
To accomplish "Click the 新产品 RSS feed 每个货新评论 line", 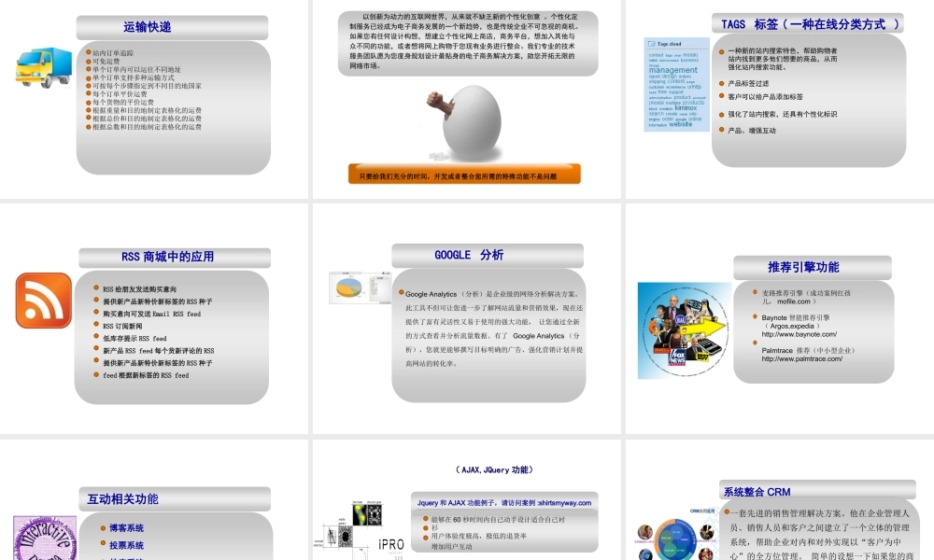I will 159,351.
